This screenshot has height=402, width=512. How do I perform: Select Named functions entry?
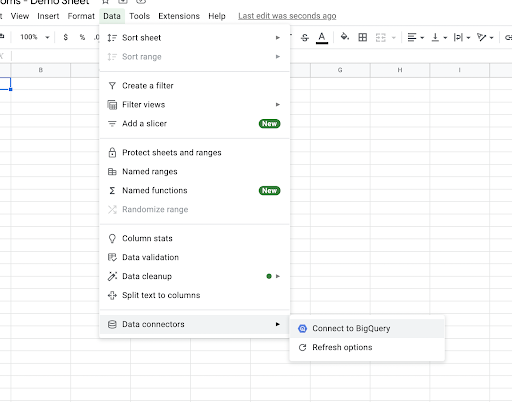pyautogui.click(x=195, y=190)
